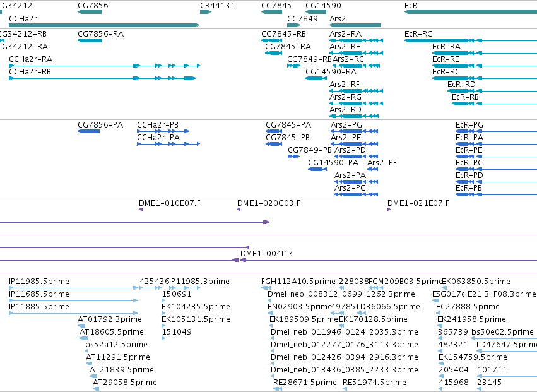Select transcript label Ars2-RF

(345, 85)
